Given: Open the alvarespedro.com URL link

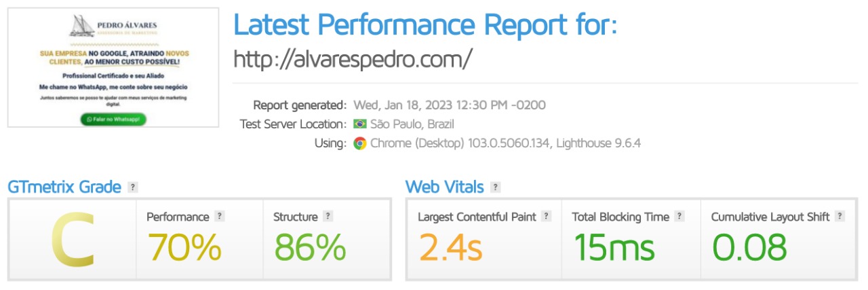Looking at the screenshot, I should click(x=352, y=60).
